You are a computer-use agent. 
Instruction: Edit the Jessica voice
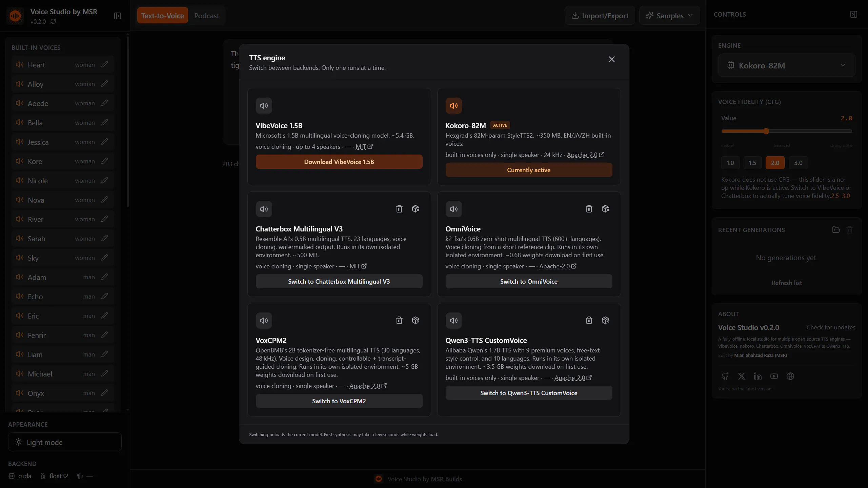(105, 141)
